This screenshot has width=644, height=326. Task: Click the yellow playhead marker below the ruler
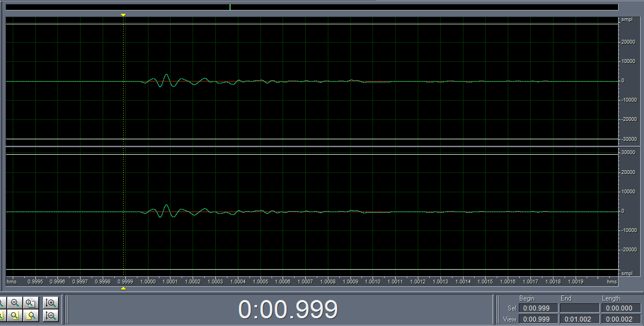(123, 288)
